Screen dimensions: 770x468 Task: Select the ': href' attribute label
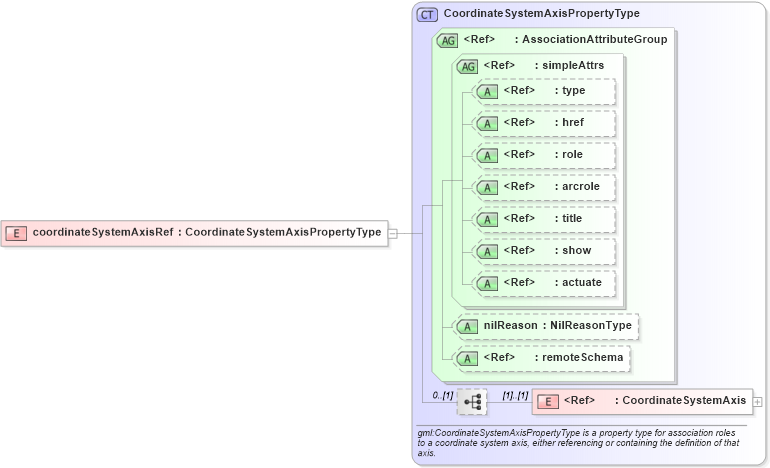point(569,122)
